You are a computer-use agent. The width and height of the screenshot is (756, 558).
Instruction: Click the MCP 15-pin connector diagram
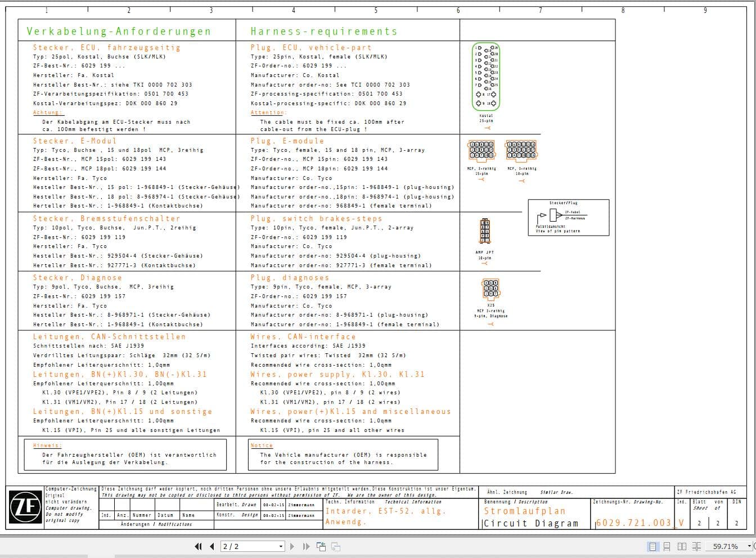[x=481, y=151]
